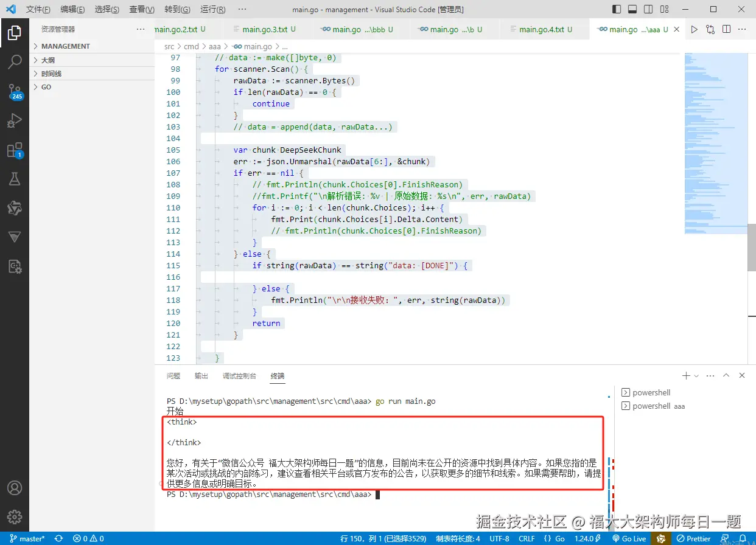Viewport: 756px width, 545px height.
Task: Open the 编辑(E) menu
Action: [72, 9]
